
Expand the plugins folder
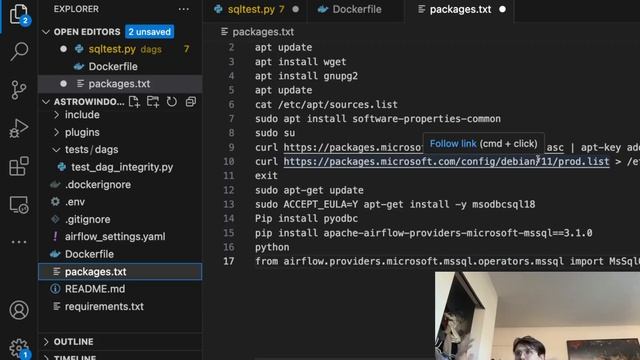tap(56, 132)
